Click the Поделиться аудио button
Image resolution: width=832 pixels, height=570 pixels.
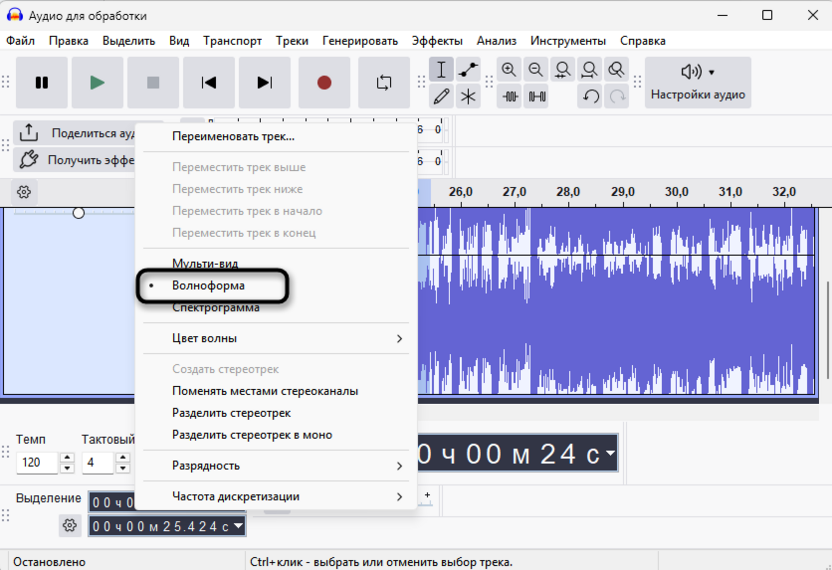point(74,133)
